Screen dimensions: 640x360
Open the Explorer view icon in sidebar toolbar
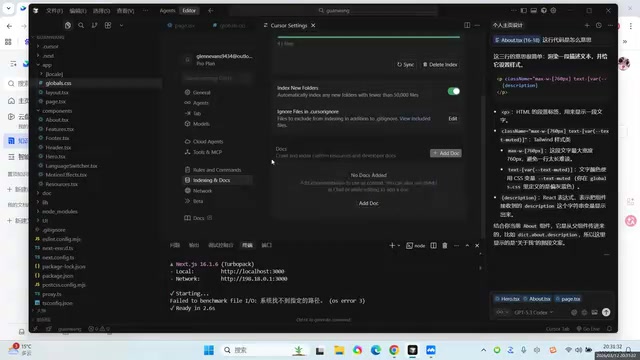(68, 25)
